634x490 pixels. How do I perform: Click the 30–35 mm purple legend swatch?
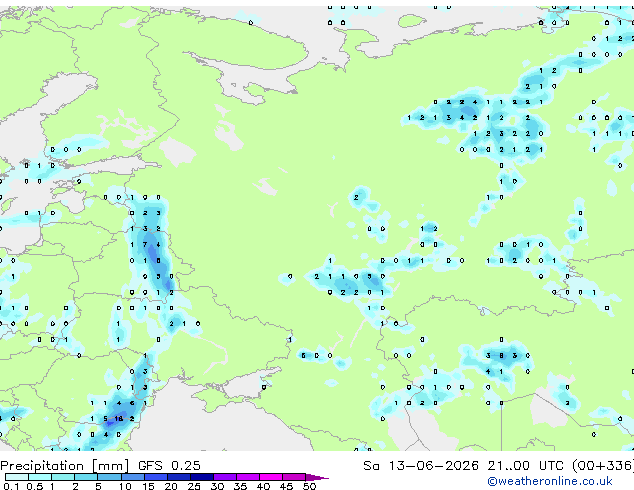[x=224, y=477]
